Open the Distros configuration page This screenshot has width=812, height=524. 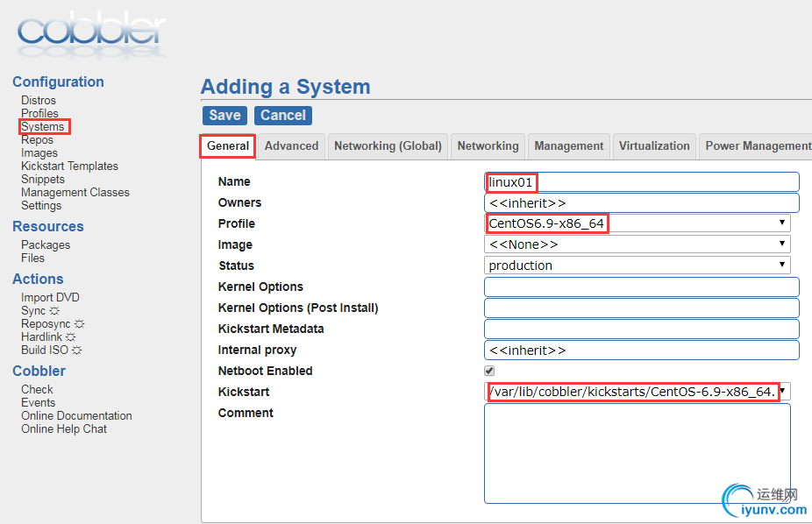[x=39, y=101]
